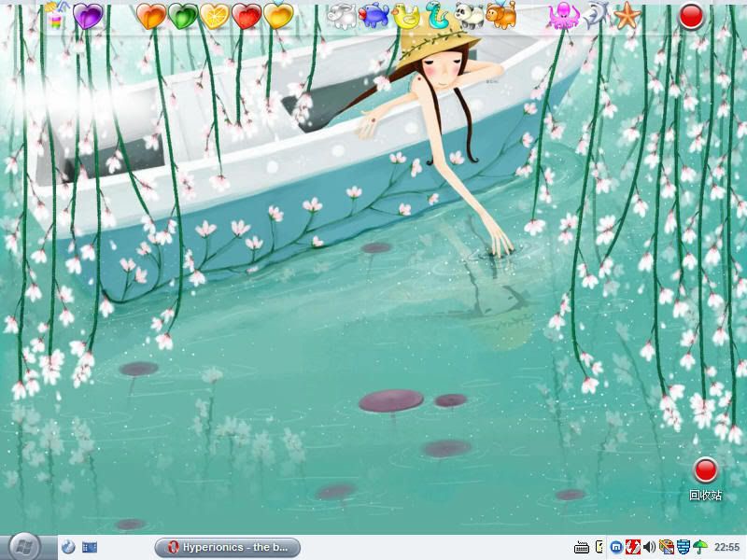Select the orange starfish icon
Image resolution: width=747 pixels, height=560 pixels.
(x=627, y=15)
